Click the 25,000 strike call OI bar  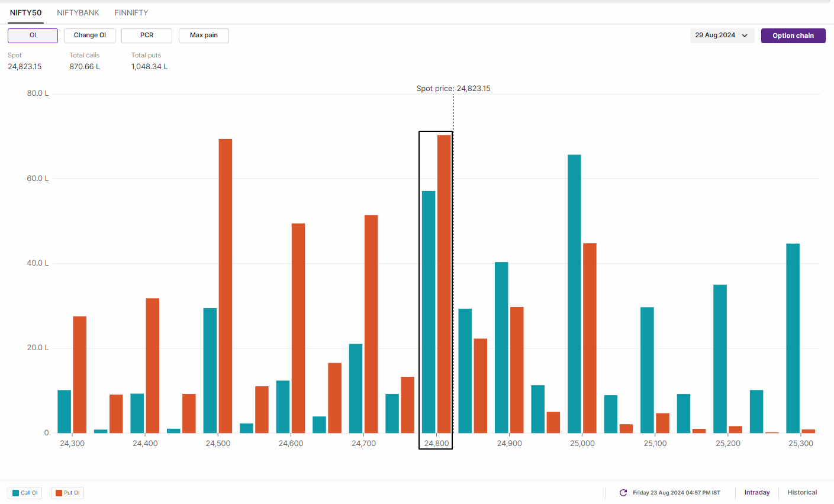tap(574, 294)
